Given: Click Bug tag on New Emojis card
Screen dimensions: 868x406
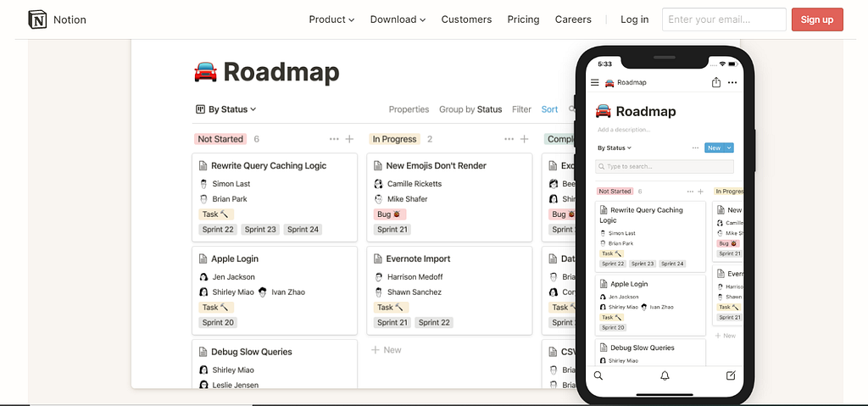Looking at the screenshot, I should point(390,214).
